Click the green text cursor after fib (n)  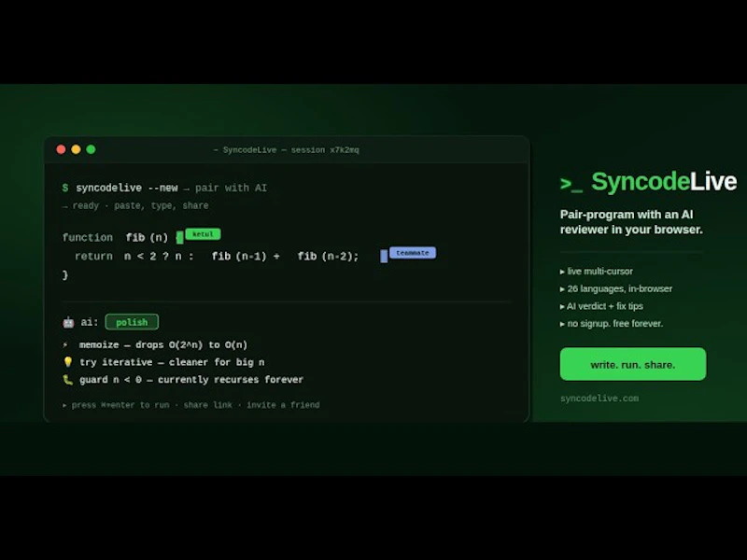pos(179,238)
